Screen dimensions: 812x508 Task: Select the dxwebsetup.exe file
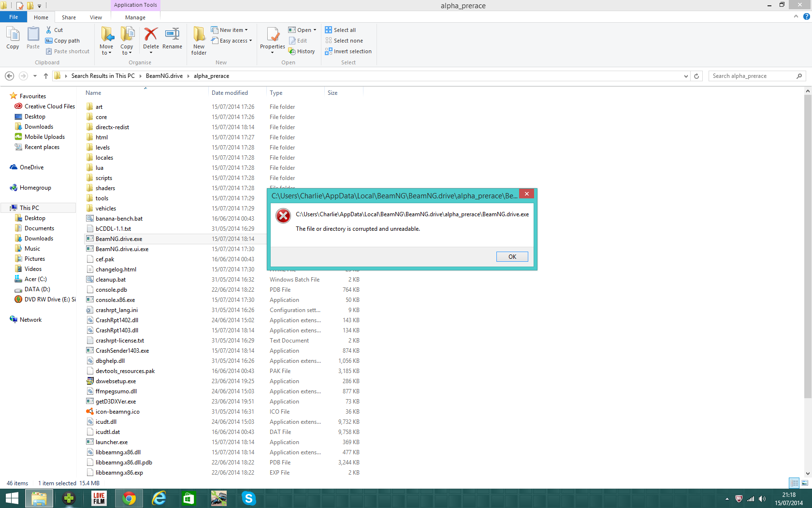coord(116,381)
